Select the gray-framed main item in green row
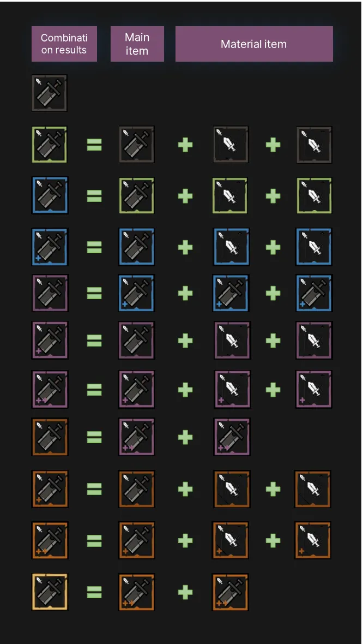 137,145
